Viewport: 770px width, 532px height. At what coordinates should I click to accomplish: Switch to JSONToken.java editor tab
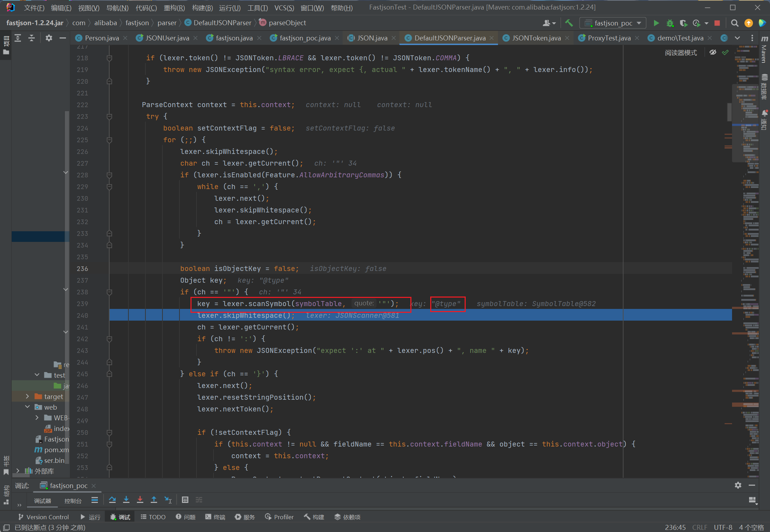click(536, 38)
